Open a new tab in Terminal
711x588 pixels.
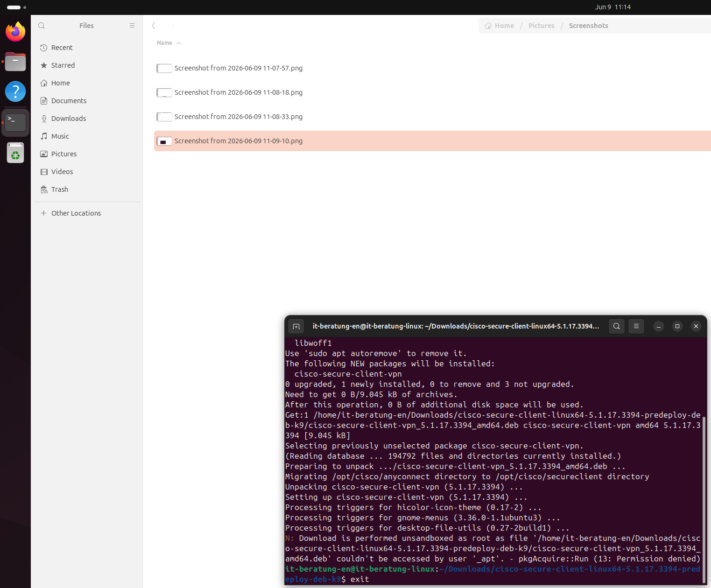pos(296,326)
